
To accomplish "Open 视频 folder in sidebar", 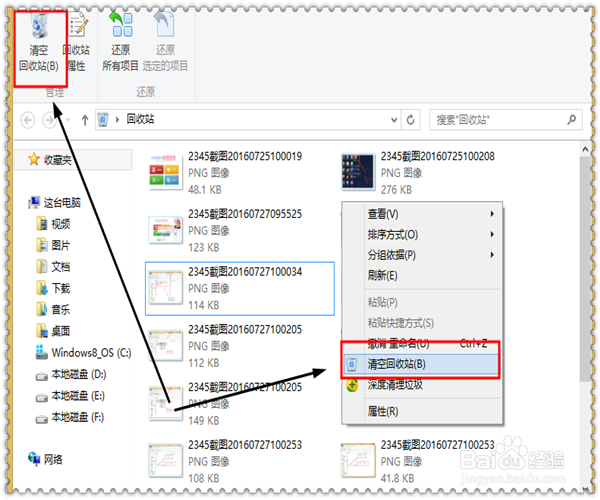I will pyautogui.click(x=54, y=224).
